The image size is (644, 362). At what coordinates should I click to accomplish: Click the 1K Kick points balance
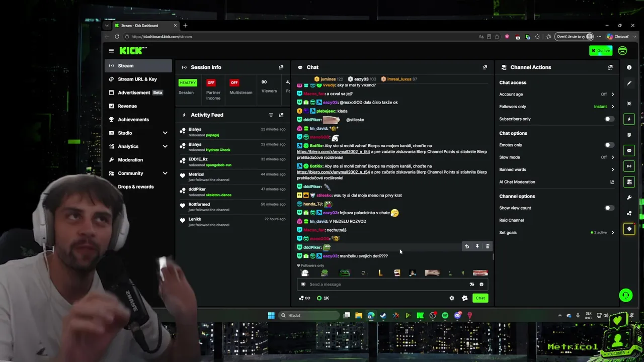tap(323, 298)
